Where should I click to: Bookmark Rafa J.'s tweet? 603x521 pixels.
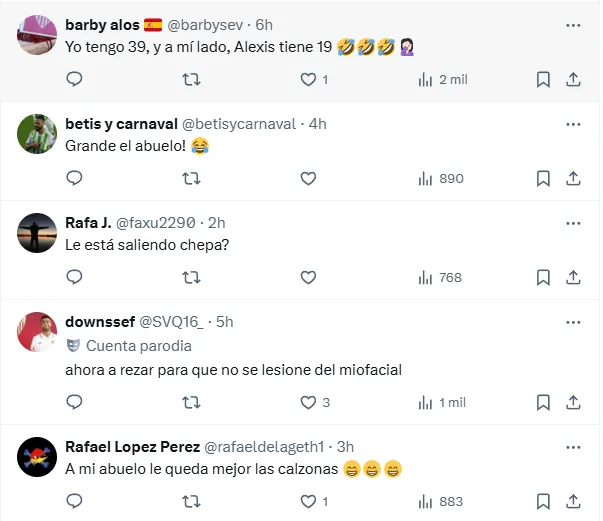[543, 278]
